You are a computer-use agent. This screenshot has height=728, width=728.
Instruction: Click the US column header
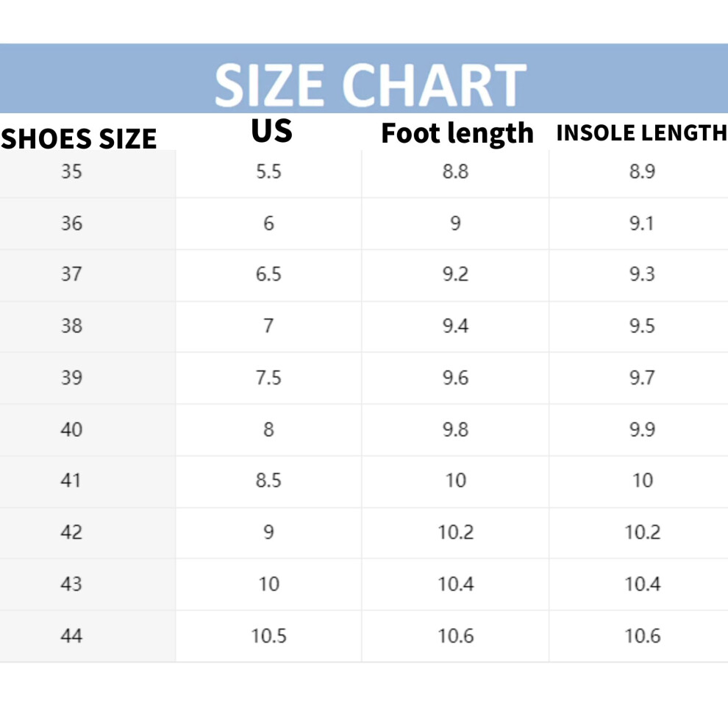pos(271,130)
